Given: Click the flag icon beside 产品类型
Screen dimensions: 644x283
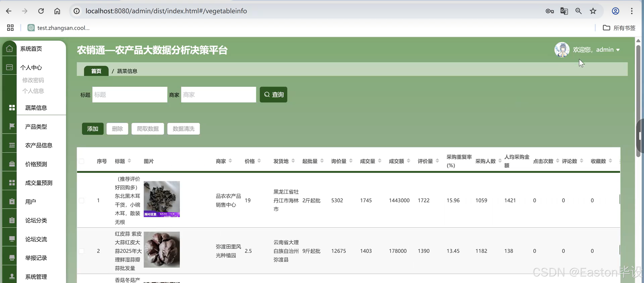Looking at the screenshot, I should [x=12, y=126].
